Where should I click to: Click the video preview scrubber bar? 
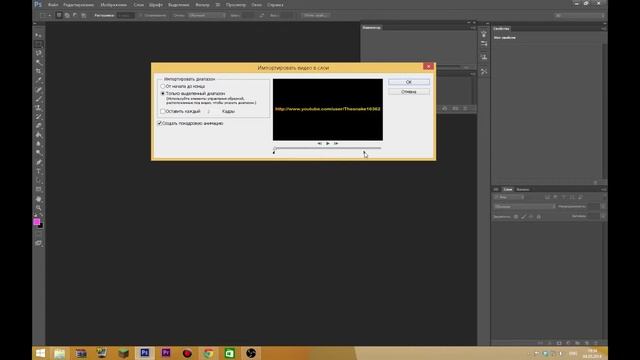click(x=327, y=148)
